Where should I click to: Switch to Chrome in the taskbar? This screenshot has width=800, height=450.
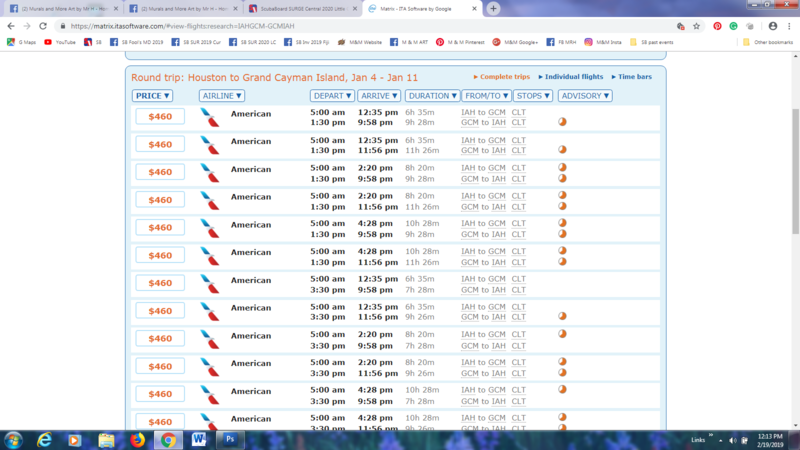168,440
